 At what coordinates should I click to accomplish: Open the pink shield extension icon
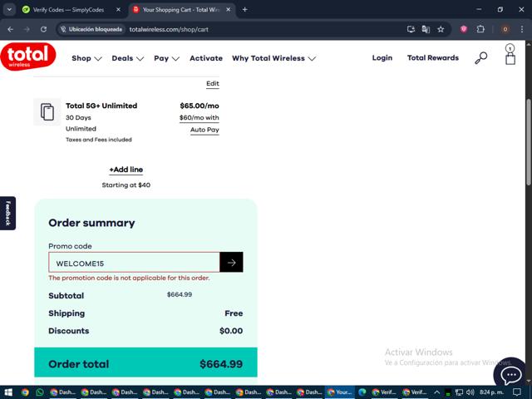(x=464, y=30)
